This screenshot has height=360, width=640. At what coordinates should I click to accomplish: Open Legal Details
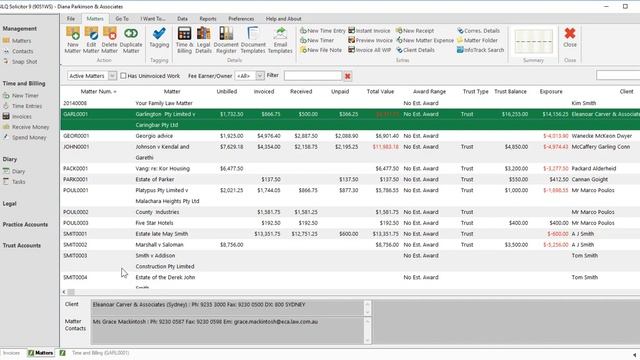tap(203, 40)
